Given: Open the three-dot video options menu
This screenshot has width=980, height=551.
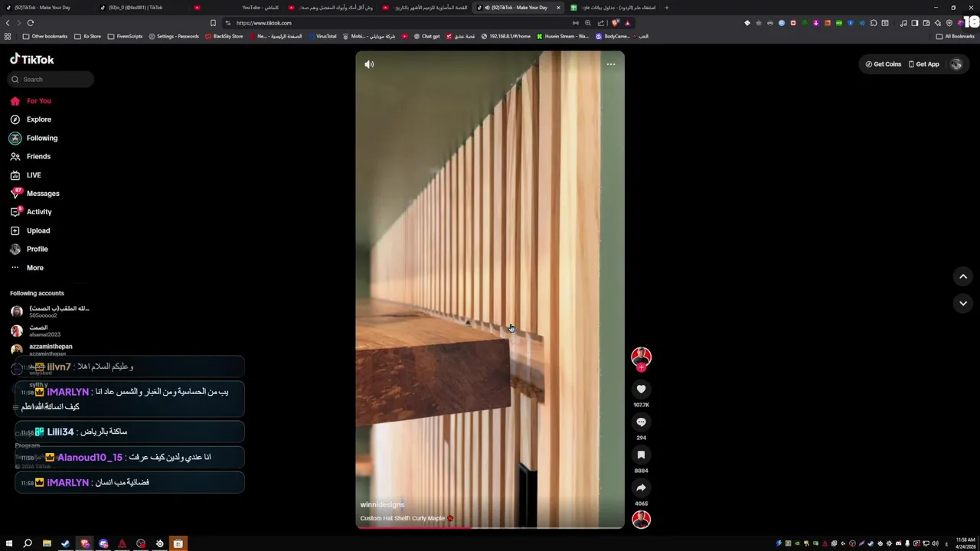Looking at the screenshot, I should click(611, 64).
